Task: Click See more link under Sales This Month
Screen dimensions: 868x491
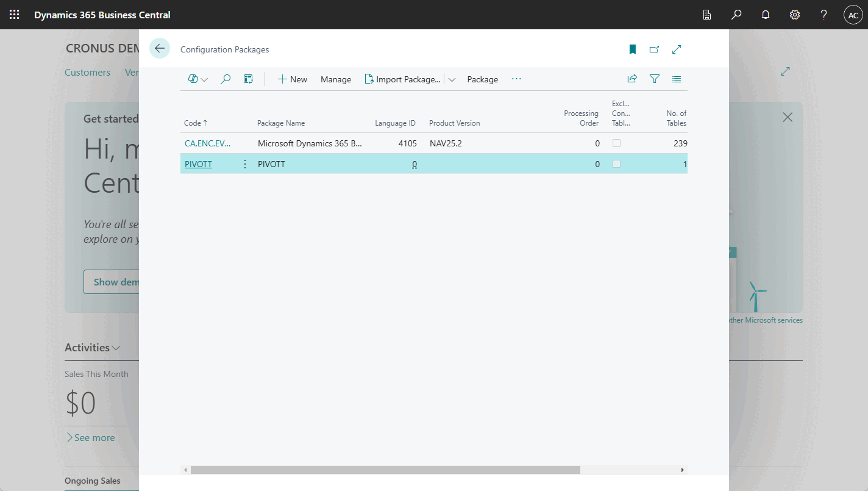Action: pos(90,437)
